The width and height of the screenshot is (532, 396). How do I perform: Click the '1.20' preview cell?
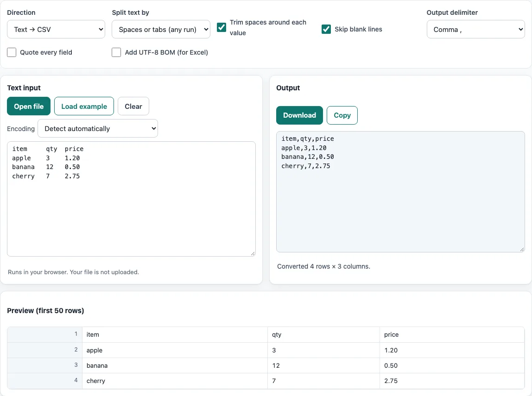click(x=452, y=350)
